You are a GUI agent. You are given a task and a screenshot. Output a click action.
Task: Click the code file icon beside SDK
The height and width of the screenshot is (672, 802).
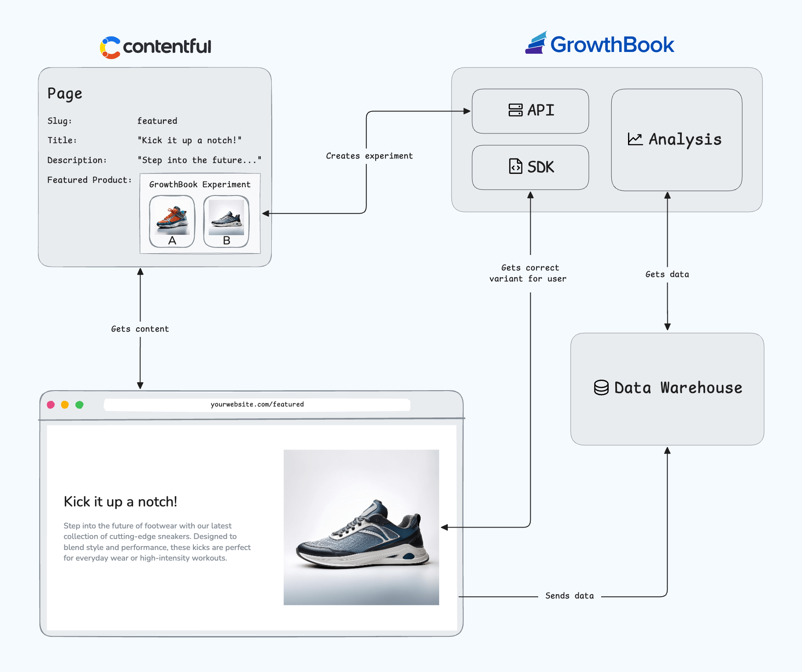515,166
